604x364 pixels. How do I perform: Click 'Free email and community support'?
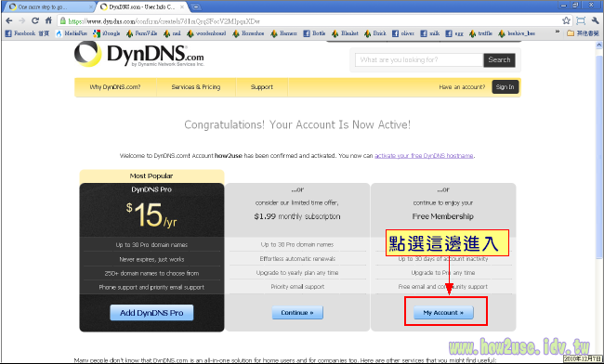(x=443, y=287)
